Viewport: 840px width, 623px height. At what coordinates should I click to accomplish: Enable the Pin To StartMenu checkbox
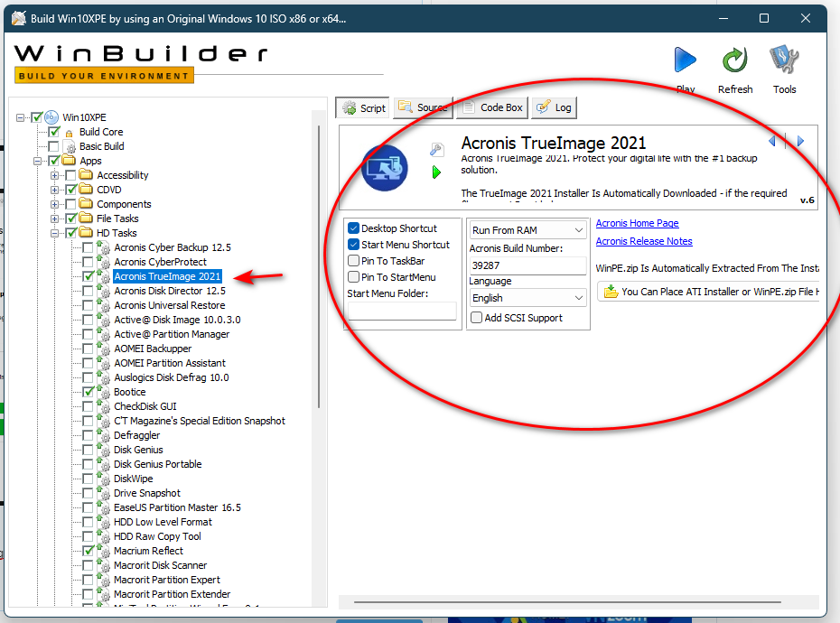click(x=353, y=277)
